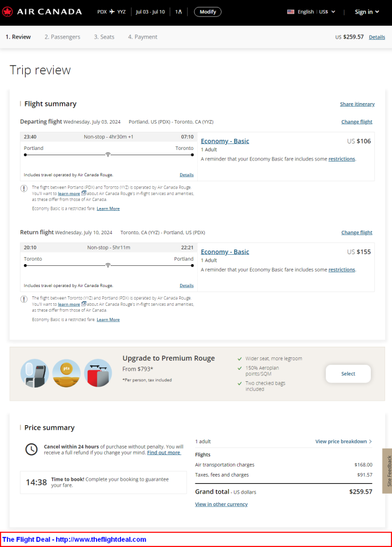This screenshot has width=392, height=547.
Task: Click the gold points coin icon
Action: tap(66, 373)
